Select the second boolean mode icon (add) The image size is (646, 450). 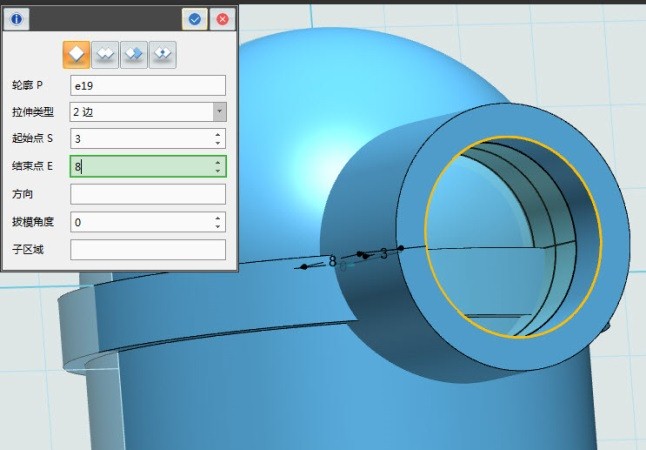106,55
